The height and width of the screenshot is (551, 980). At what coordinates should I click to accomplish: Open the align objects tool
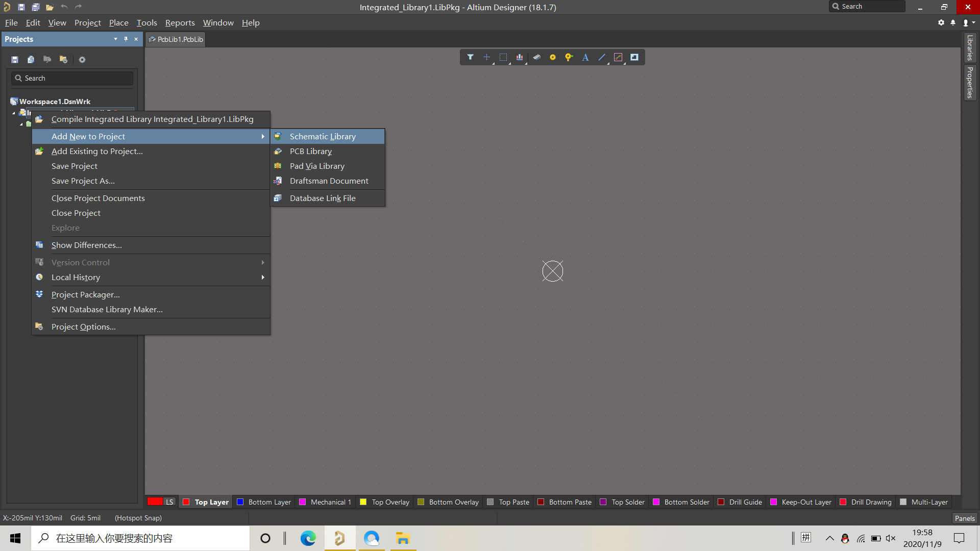tap(520, 57)
